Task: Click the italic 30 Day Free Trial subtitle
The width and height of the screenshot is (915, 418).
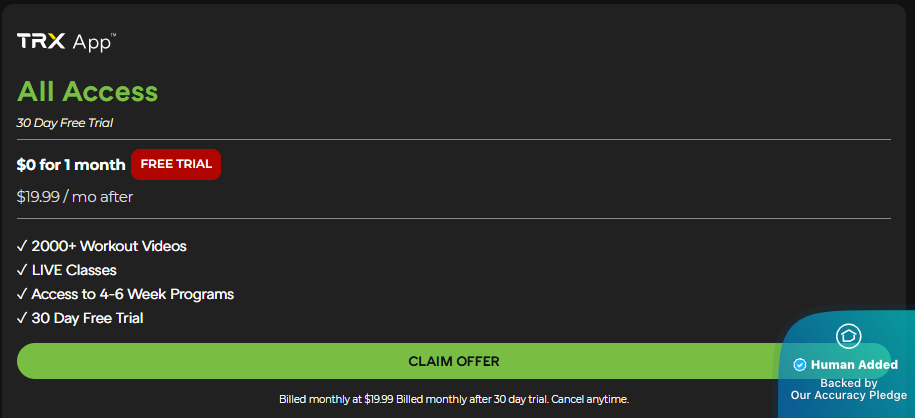Action: tap(65, 123)
